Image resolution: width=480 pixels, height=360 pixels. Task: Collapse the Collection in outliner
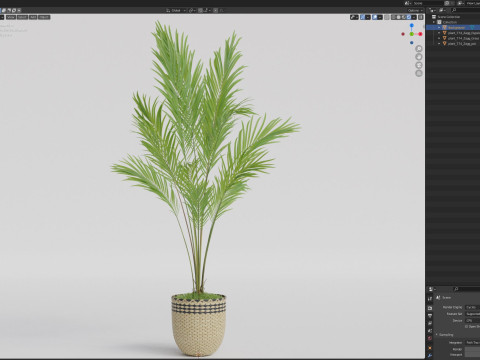pyautogui.click(x=434, y=22)
